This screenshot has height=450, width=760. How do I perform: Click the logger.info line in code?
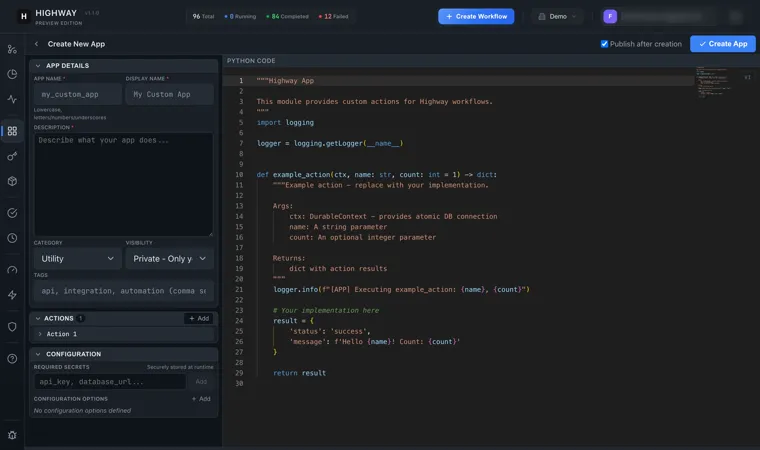401,289
